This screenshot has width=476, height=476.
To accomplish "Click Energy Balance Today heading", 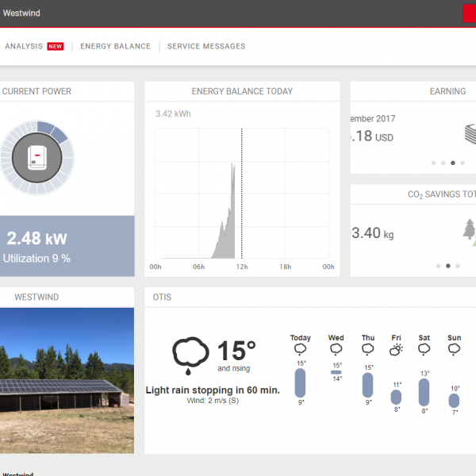I will (242, 91).
